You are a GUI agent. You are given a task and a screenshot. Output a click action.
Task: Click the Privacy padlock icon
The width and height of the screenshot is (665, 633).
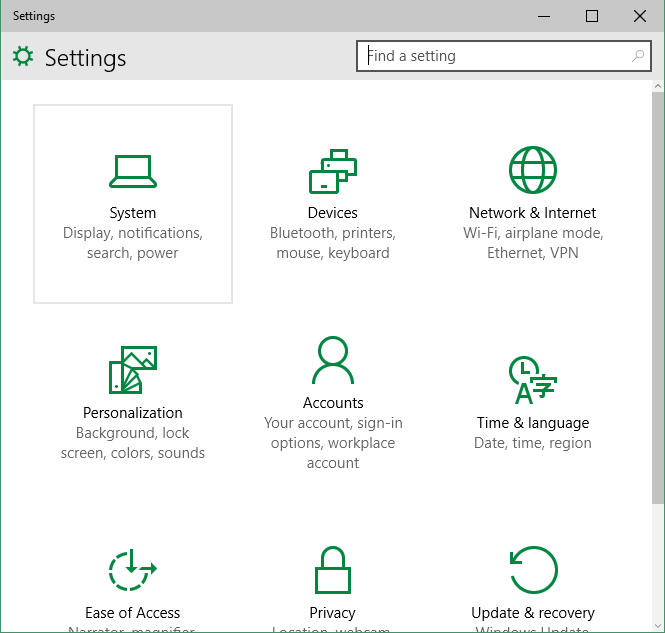pyautogui.click(x=333, y=570)
